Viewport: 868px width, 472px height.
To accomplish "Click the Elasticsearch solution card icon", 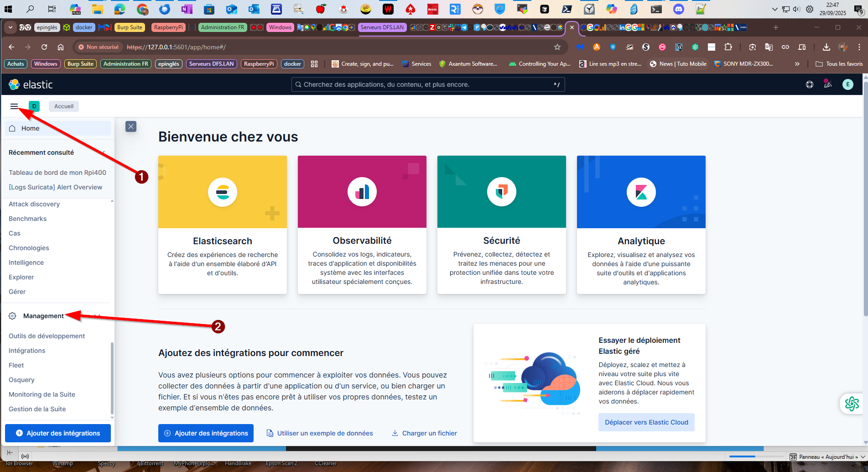I will (223, 192).
